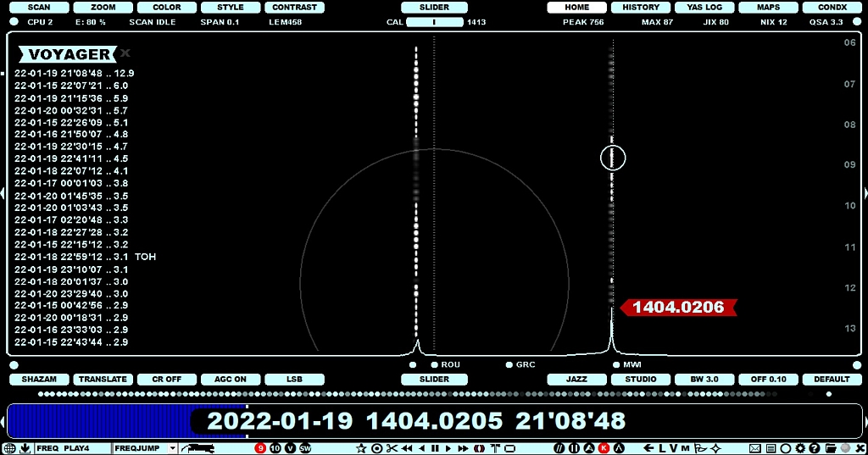Click the globe icon in bottom toolbar
This screenshot has width=868, height=455.
9,447
